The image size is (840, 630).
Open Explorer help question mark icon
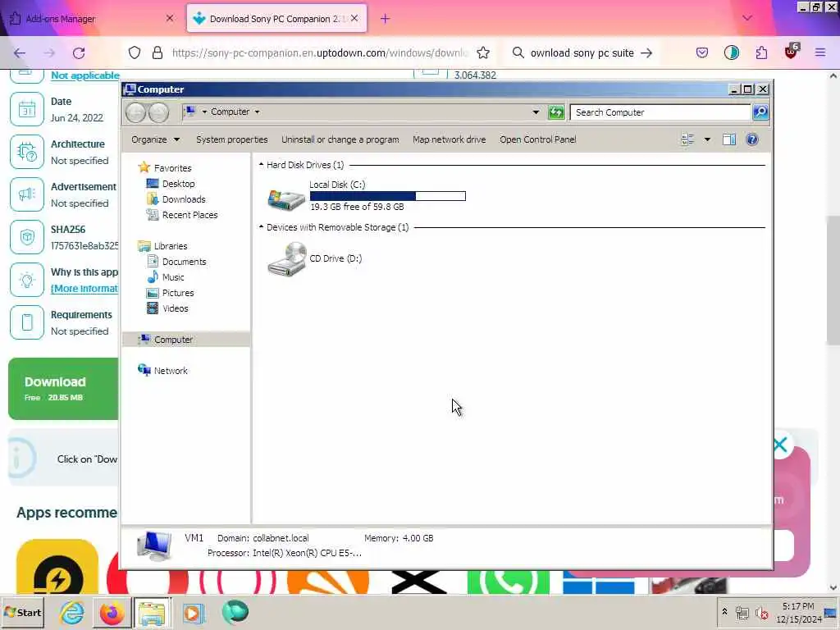[751, 139]
